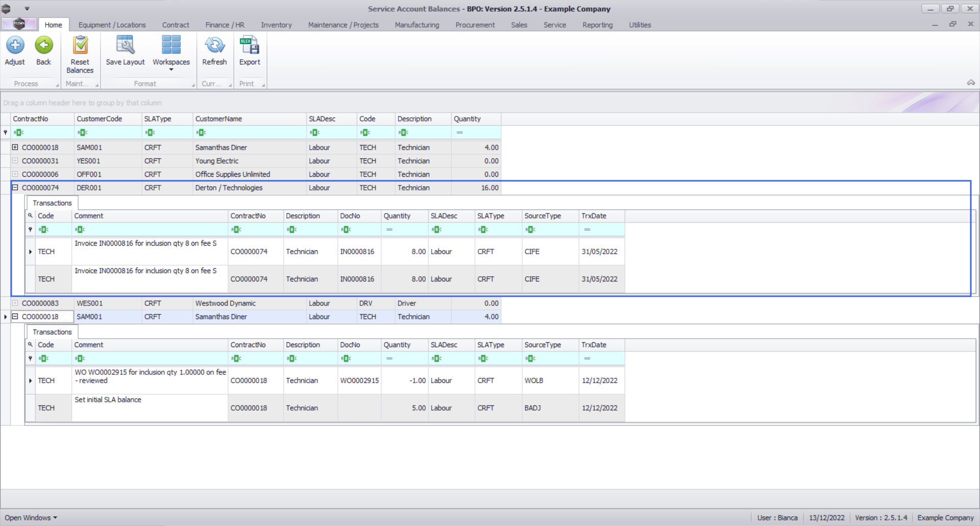Open the Open Windows dropdown
This screenshot has width=980, height=526.
coord(31,518)
